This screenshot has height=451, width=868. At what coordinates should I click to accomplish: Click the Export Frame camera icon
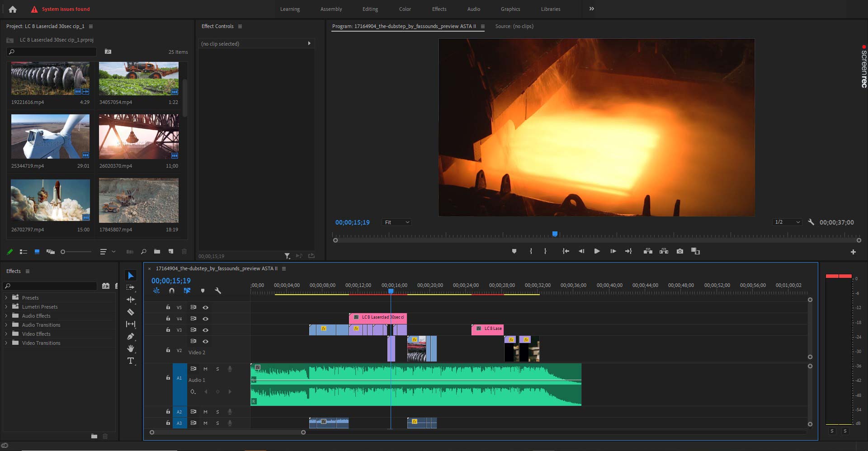point(679,251)
